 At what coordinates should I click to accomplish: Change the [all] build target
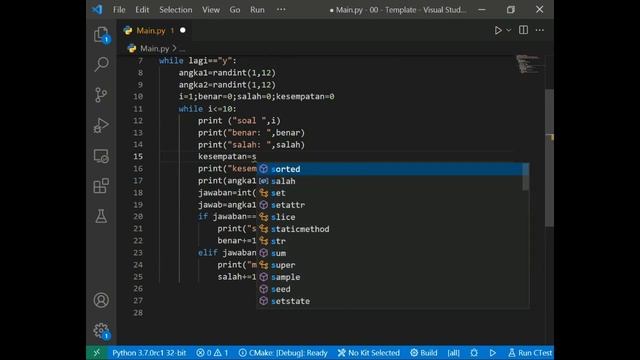(453, 353)
